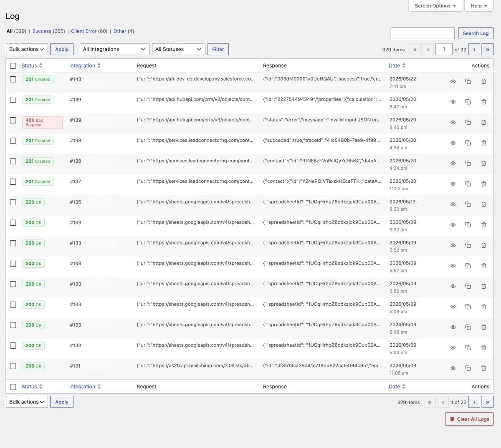Show All (329) logs view
The height and width of the screenshot is (448, 501).
pyautogui.click(x=16, y=31)
